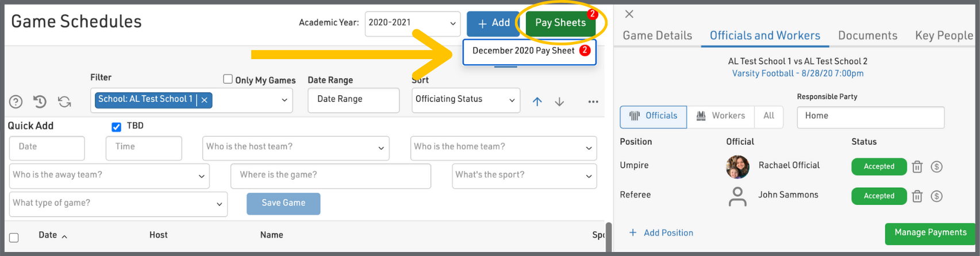Open the Officiating Status sort dropdown

point(466,99)
